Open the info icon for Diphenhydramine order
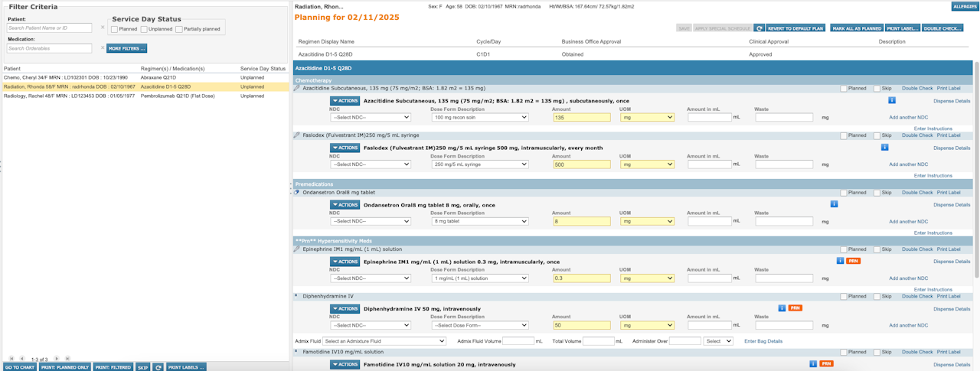The height and width of the screenshot is (371, 980). 782,308
